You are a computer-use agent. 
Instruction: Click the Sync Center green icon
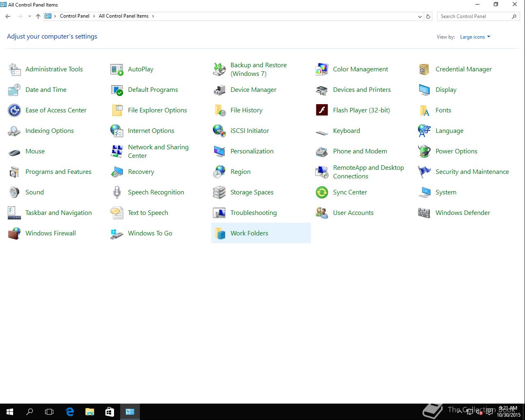click(x=322, y=192)
